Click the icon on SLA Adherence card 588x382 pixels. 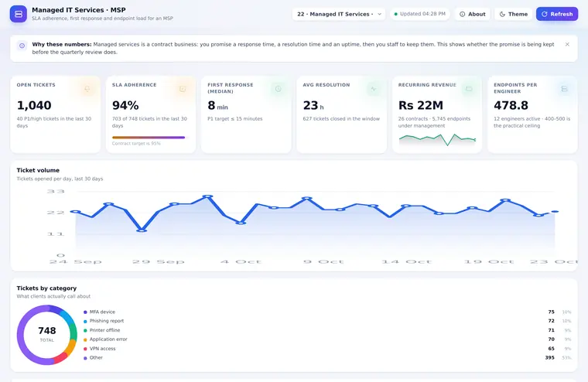[183, 89]
